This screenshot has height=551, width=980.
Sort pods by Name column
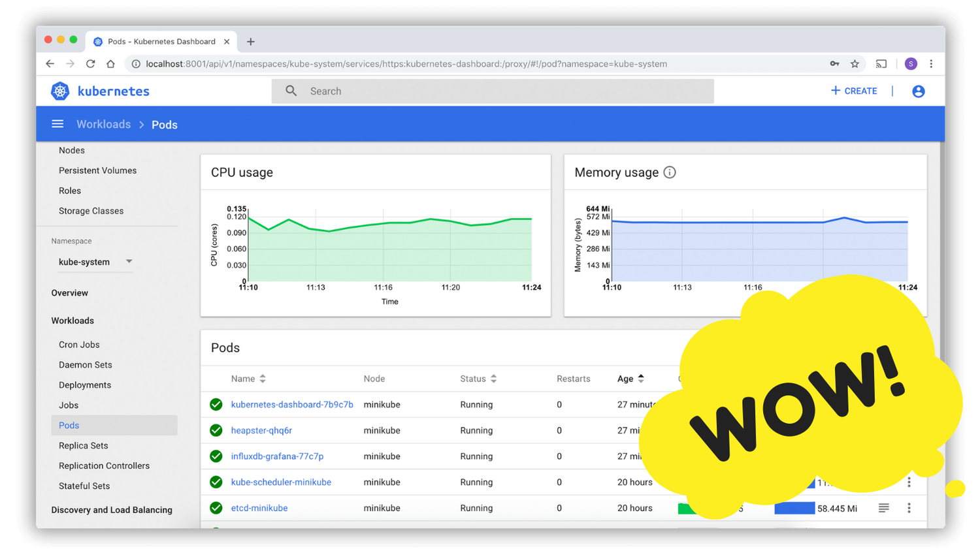pyautogui.click(x=248, y=379)
